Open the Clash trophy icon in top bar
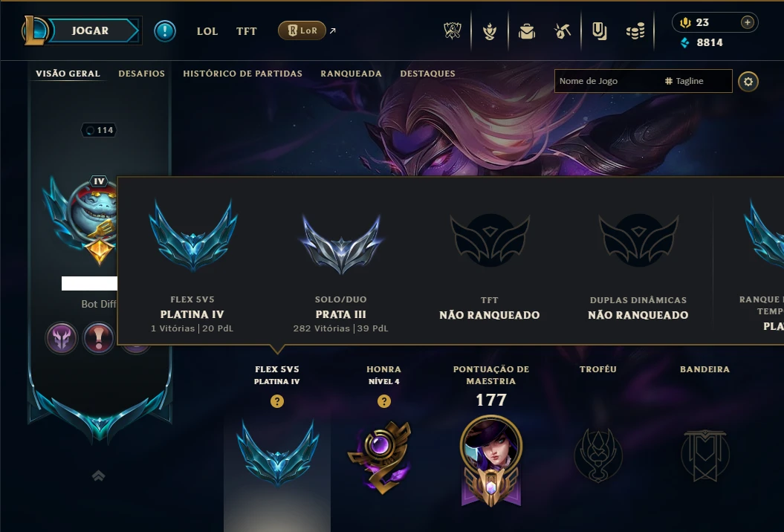The image size is (784, 532). click(x=452, y=31)
